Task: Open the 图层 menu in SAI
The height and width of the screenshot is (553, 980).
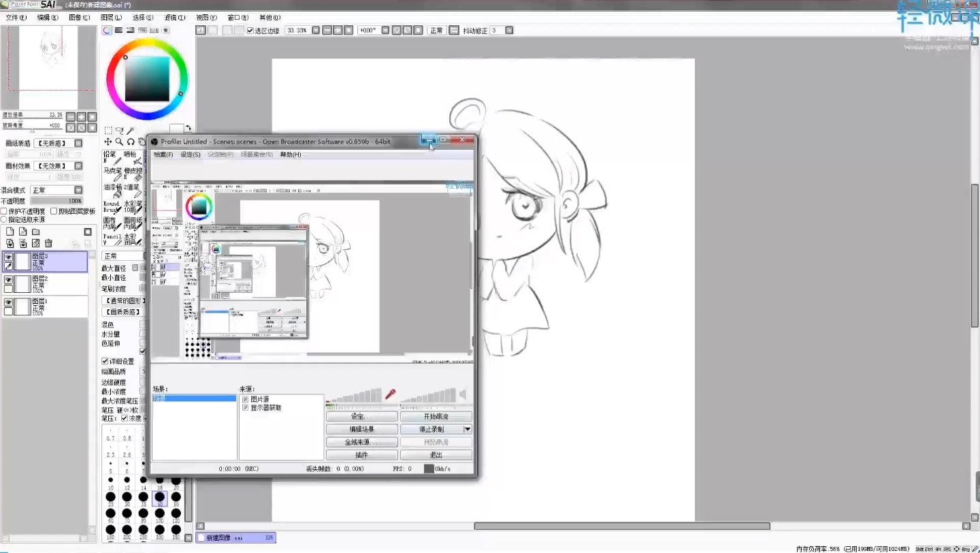Action: (x=111, y=17)
